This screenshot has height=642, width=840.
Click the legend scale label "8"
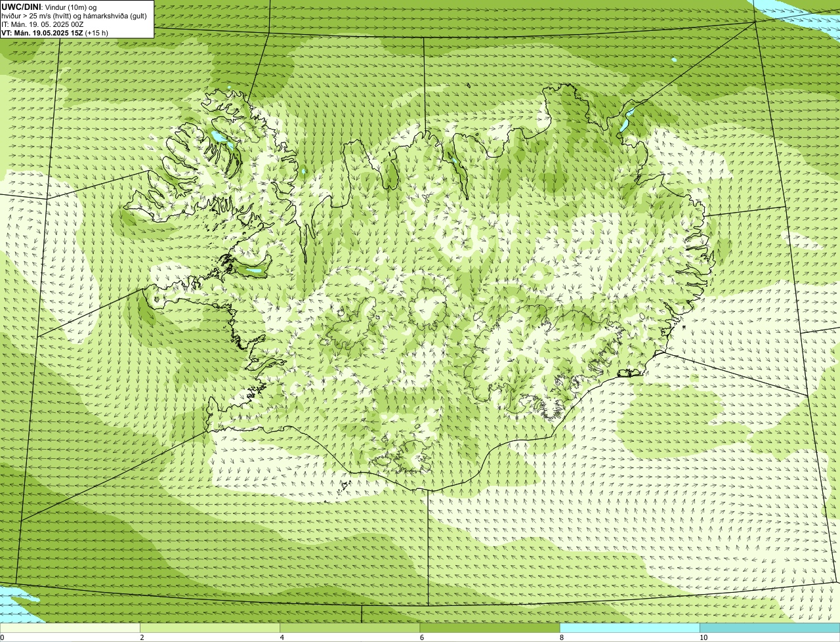pyautogui.click(x=561, y=637)
